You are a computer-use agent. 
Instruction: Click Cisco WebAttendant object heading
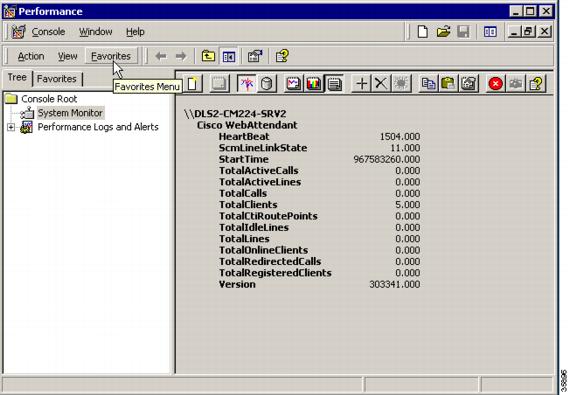(x=247, y=125)
